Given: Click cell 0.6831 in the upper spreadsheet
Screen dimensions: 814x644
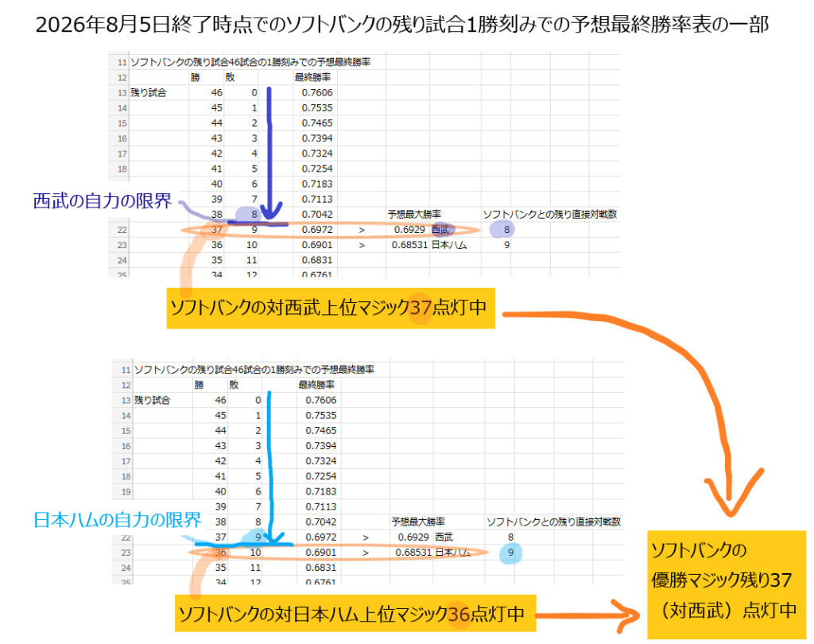Looking at the screenshot, I should click(x=316, y=260).
